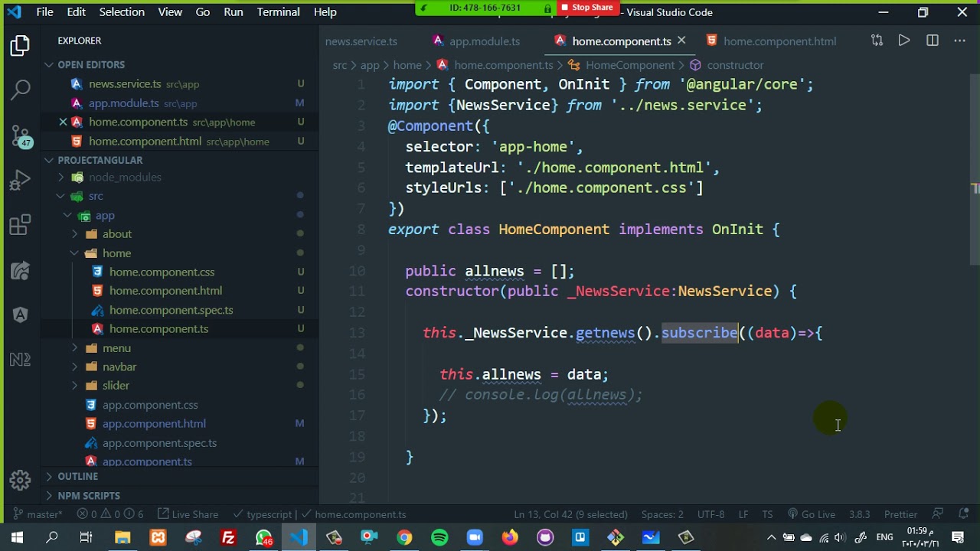Click Prettier in the status bar
This screenshot has height=551, width=980.
point(900,514)
